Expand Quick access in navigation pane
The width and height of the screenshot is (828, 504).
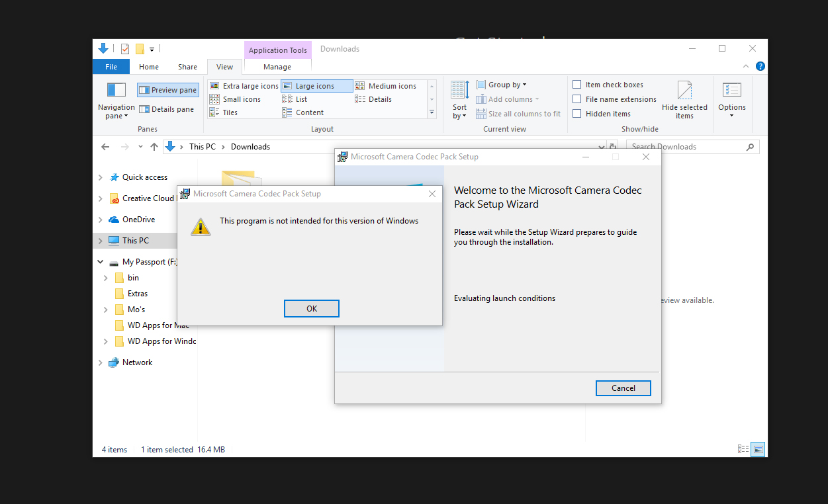(101, 177)
